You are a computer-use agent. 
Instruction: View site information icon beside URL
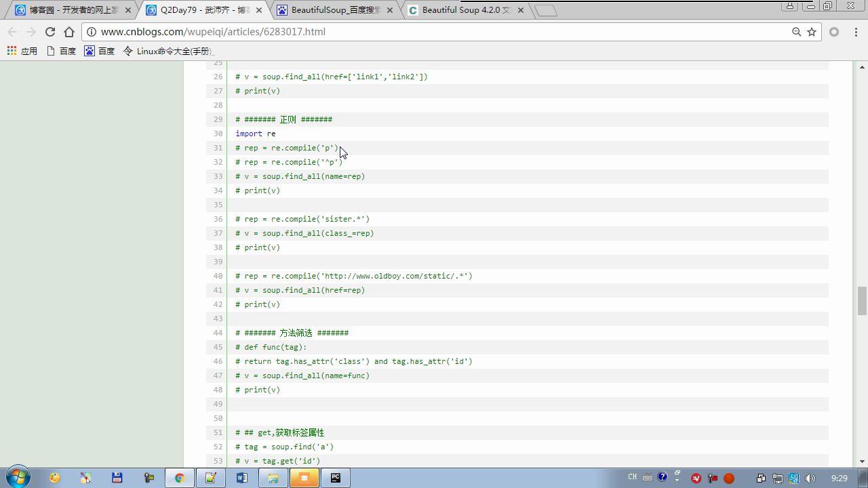point(92,32)
